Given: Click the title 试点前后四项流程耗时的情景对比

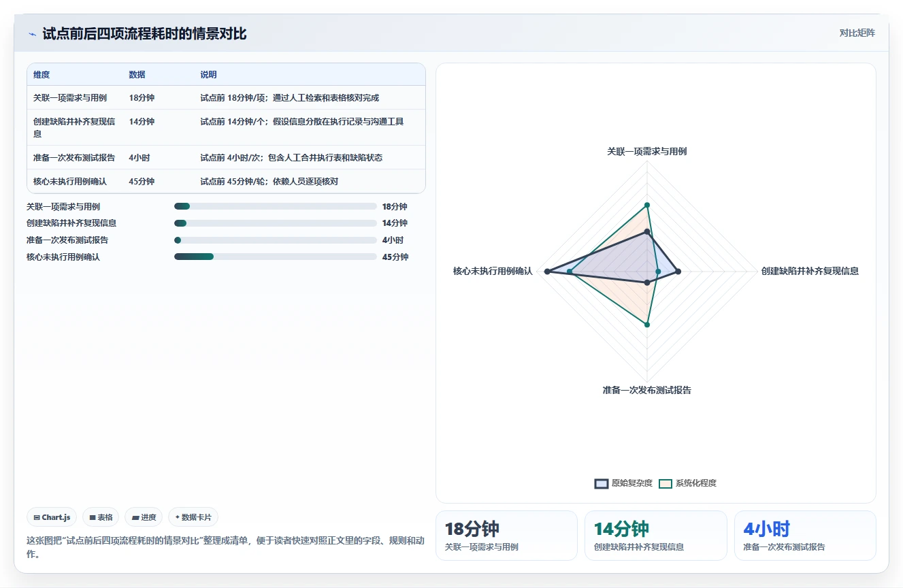Looking at the screenshot, I should [x=144, y=33].
